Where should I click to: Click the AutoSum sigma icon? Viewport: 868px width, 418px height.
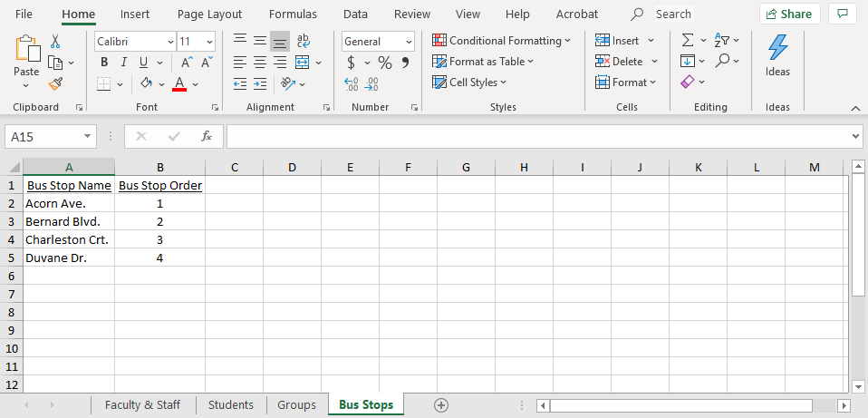pyautogui.click(x=688, y=41)
